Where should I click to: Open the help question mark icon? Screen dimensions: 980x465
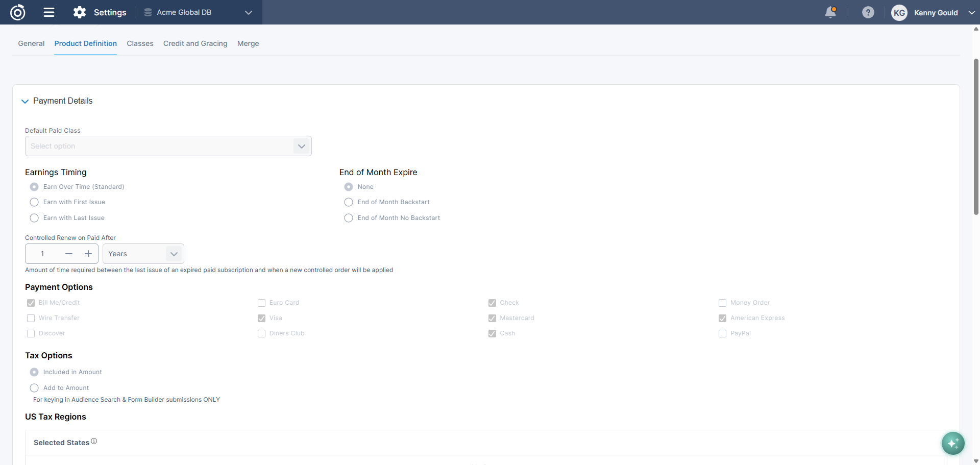click(868, 12)
